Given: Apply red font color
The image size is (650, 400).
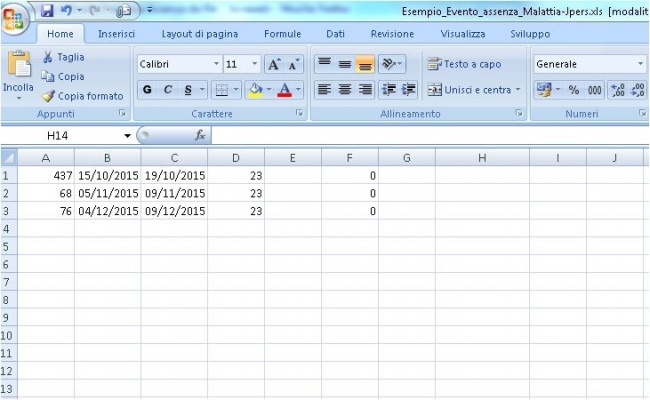Looking at the screenshot, I should click(x=284, y=90).
